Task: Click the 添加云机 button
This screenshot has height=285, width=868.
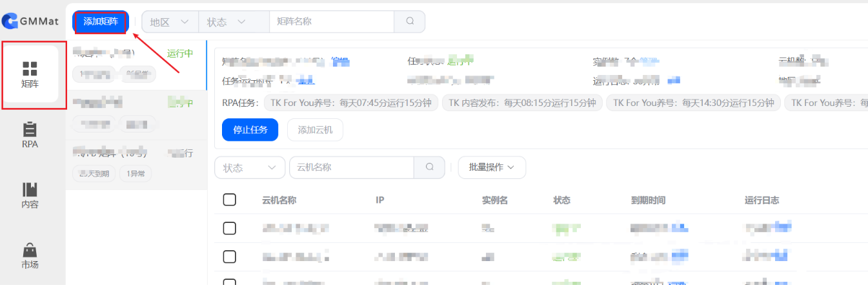Action: [315, 130]
